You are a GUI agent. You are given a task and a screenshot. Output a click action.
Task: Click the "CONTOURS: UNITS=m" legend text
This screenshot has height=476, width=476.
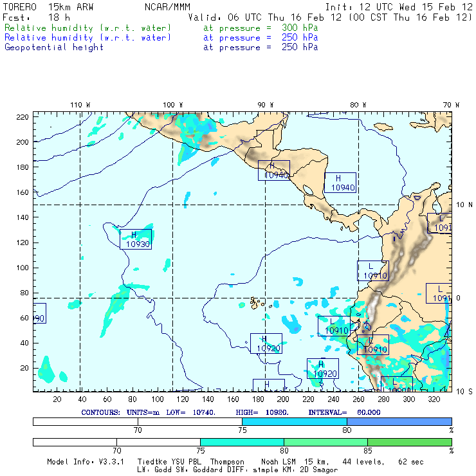[x=120, y=412]
